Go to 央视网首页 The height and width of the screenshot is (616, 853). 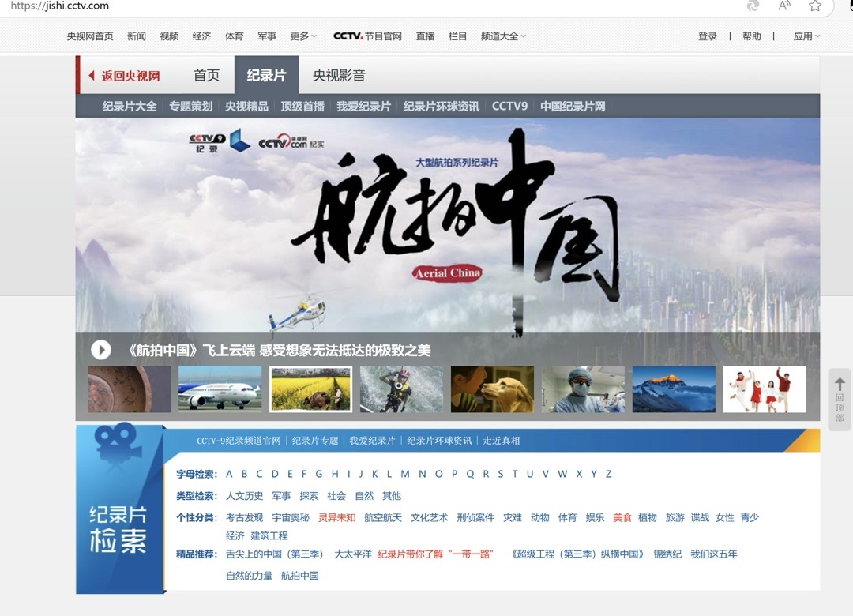tap(90, 36)
